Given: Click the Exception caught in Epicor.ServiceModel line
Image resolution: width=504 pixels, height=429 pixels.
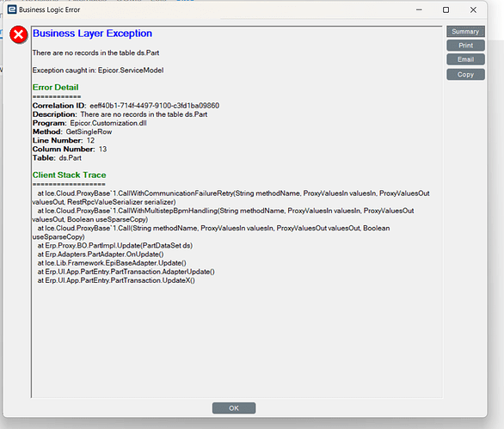Looking at the screenshot, I should click(98, 70).
